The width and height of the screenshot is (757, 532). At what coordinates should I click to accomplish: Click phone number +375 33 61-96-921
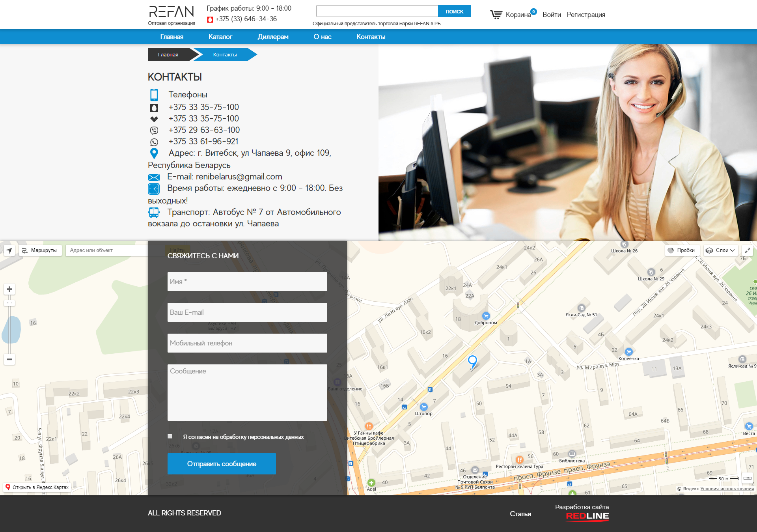coord(203,142)
